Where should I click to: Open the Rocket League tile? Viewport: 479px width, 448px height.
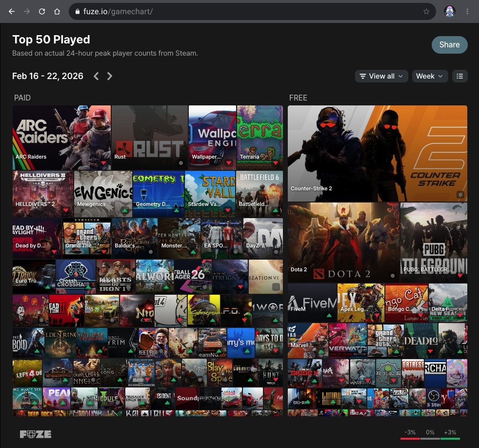[x=399, y=399]
